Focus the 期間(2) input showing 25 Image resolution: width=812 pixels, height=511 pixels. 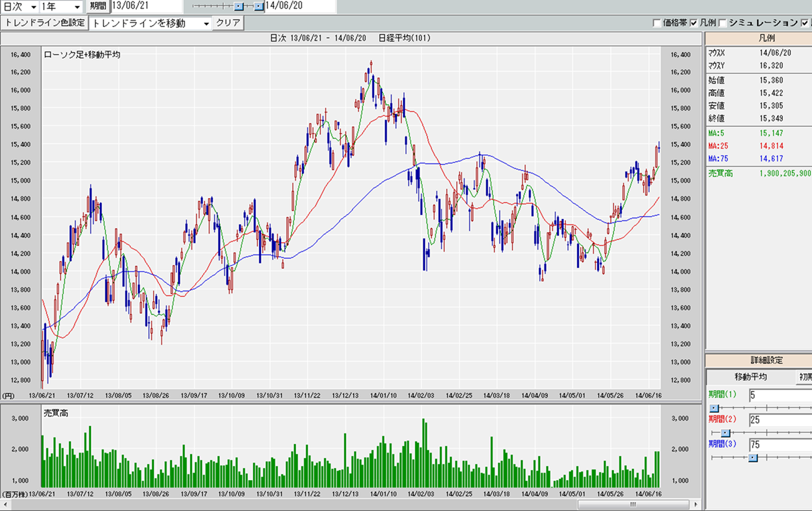point(780,420)
